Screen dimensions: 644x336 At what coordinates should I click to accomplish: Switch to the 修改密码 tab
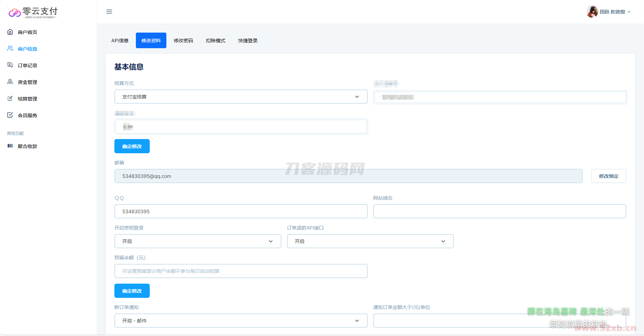point(183,41)
